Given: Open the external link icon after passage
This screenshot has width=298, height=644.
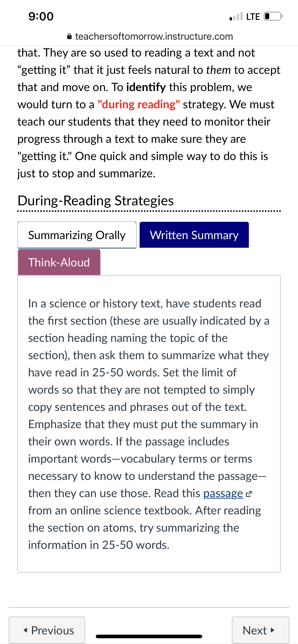Looking at the screenshot, I should pyautogui.click(x=248, y=494).
